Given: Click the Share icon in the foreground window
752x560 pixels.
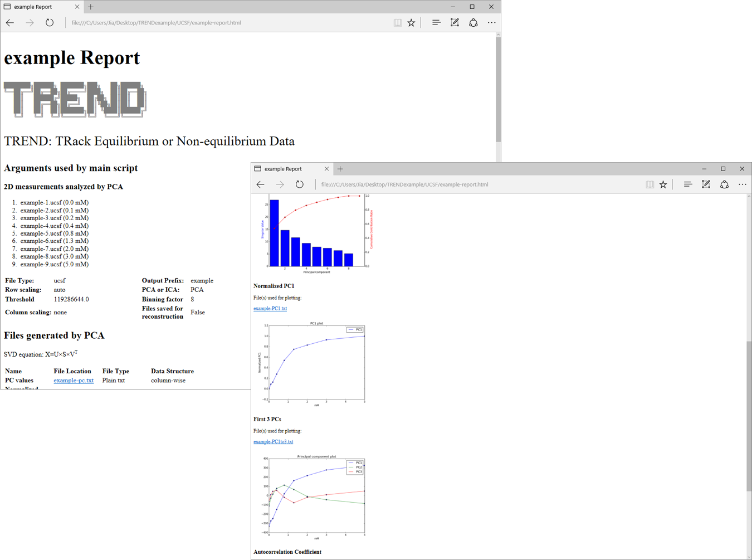Looking at the screenshot, I should tap(724, 184).
